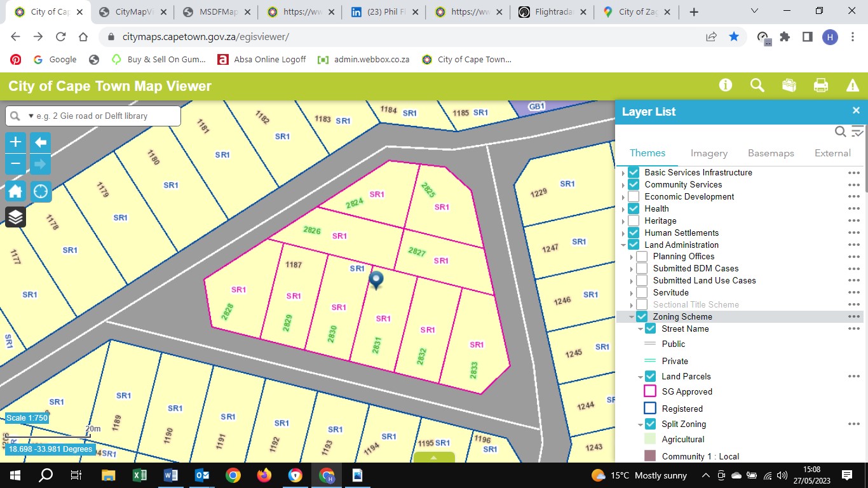Open the admin.webbox.co.za bookmark

363,60
